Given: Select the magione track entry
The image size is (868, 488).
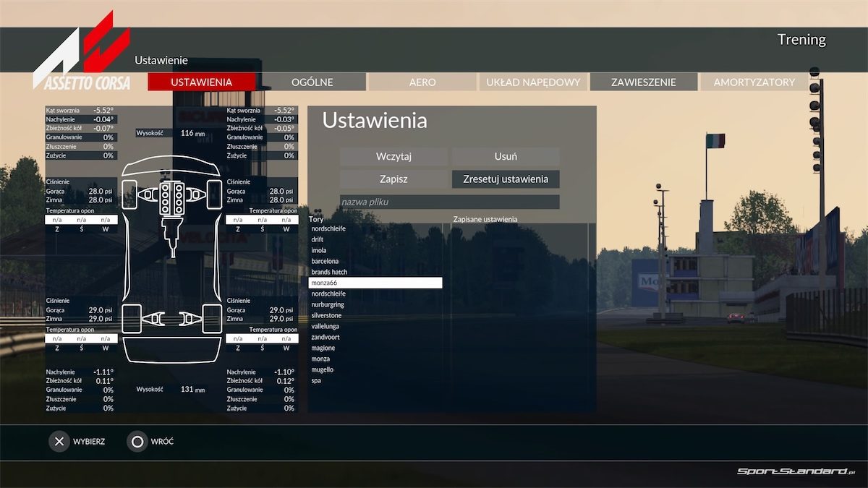Looking at the screenshot, I should (x=375, y=348).
